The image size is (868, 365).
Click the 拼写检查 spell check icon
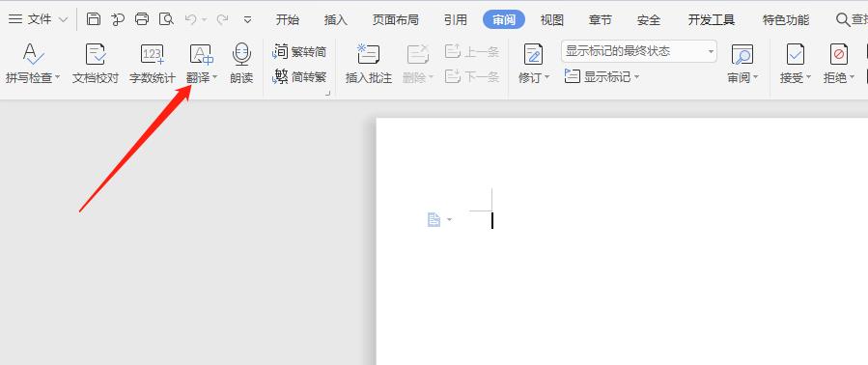[x=33, y=55]
